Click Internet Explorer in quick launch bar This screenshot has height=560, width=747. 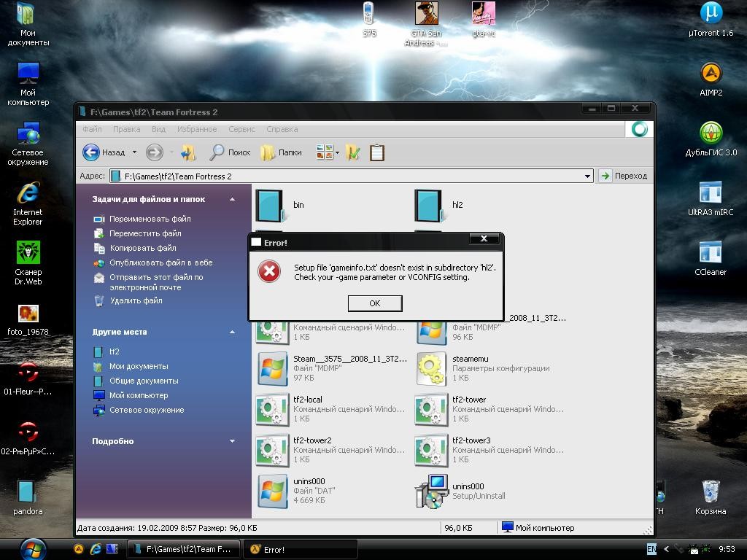[96, 549]
